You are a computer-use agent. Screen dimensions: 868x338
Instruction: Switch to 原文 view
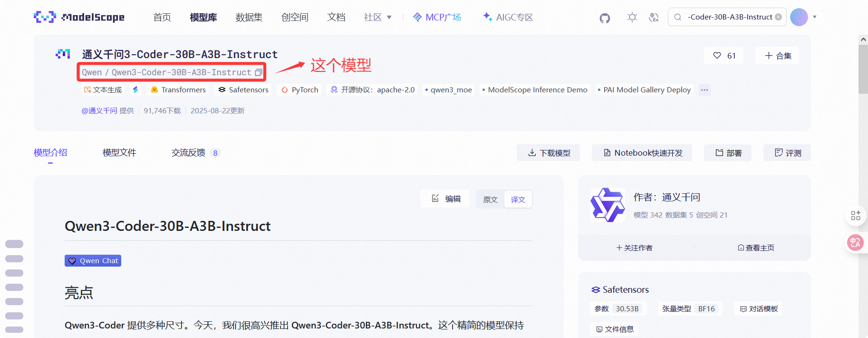click(490, 199)
